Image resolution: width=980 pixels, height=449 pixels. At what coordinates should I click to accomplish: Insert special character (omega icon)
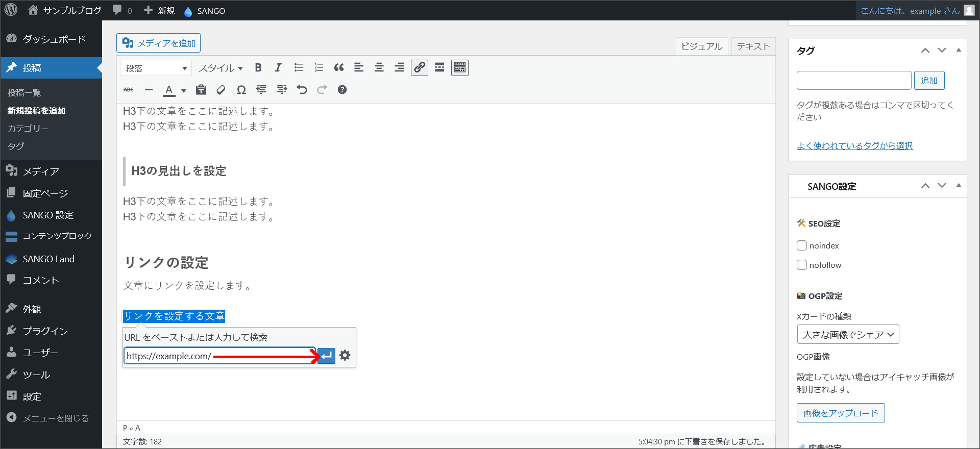tap(241, 90)
